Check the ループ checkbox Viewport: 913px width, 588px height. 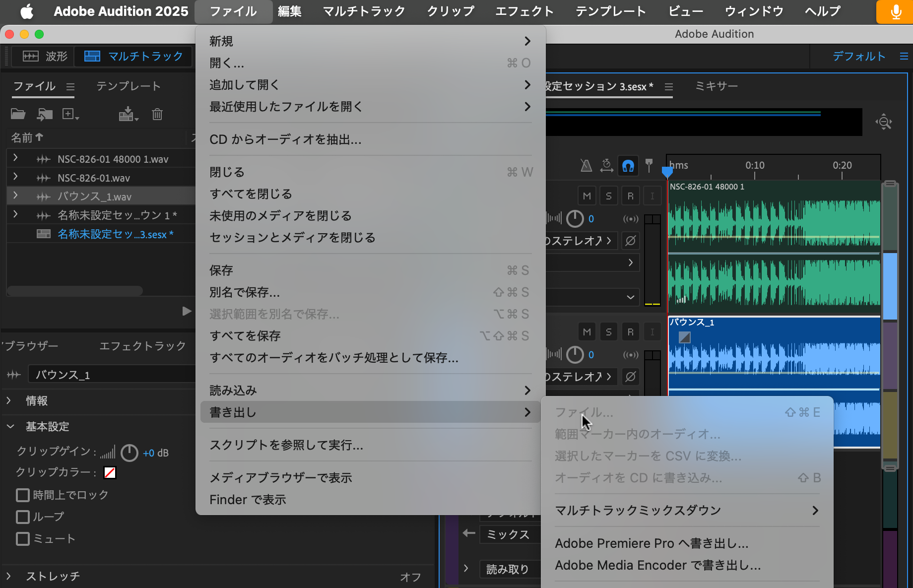point(22,517)
